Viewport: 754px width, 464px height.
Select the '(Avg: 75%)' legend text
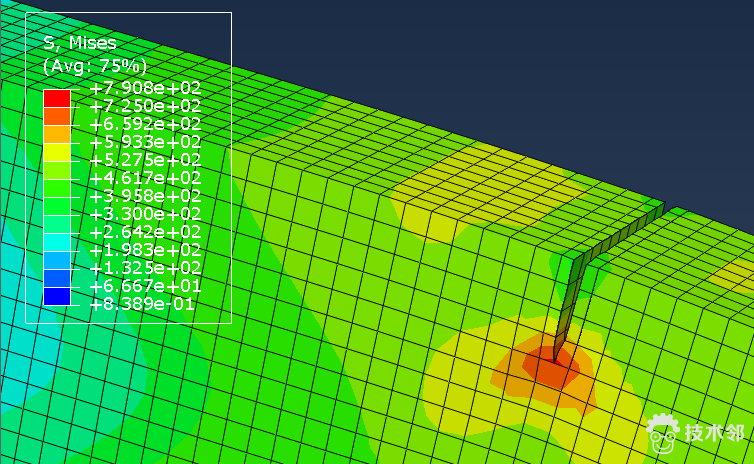point(95,66)
